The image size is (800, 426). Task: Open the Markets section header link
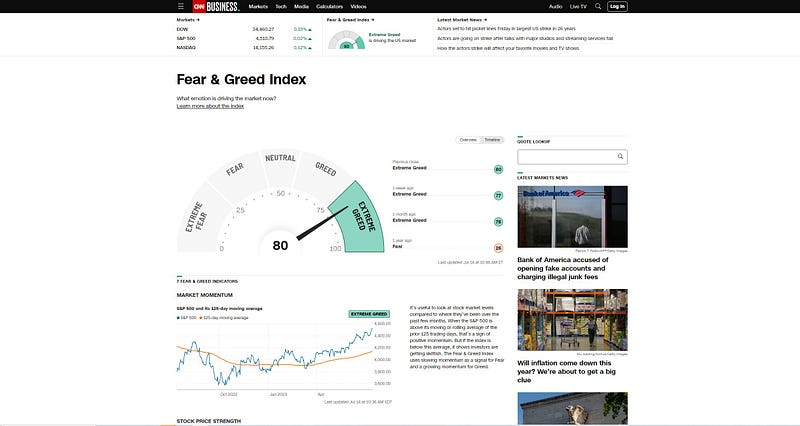pyautogui.click(x=188, y=20)
